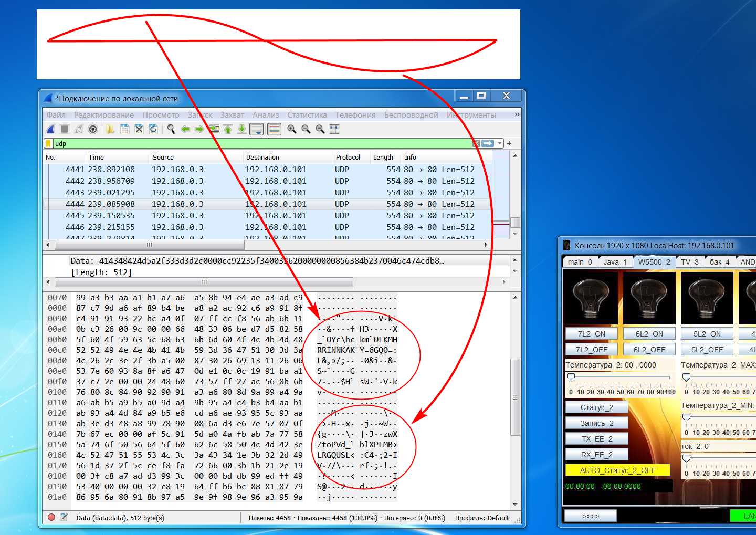The width and height of the screenshot is (756, 535).
Task: Toggle packet list colorization
Action: (274, 129)
